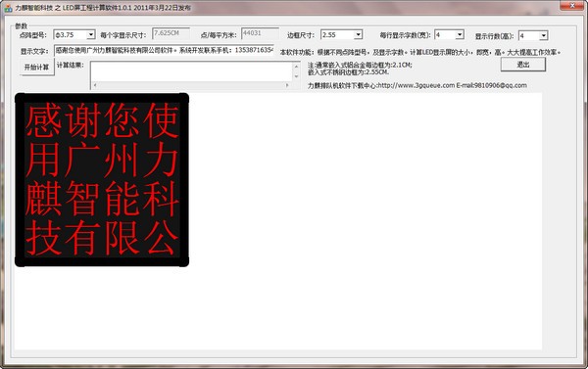The height and width of the screenshot is (369, 588).
Task: Click the results box horizontal scrollbar right arrow
Action: tap(287, 85)
